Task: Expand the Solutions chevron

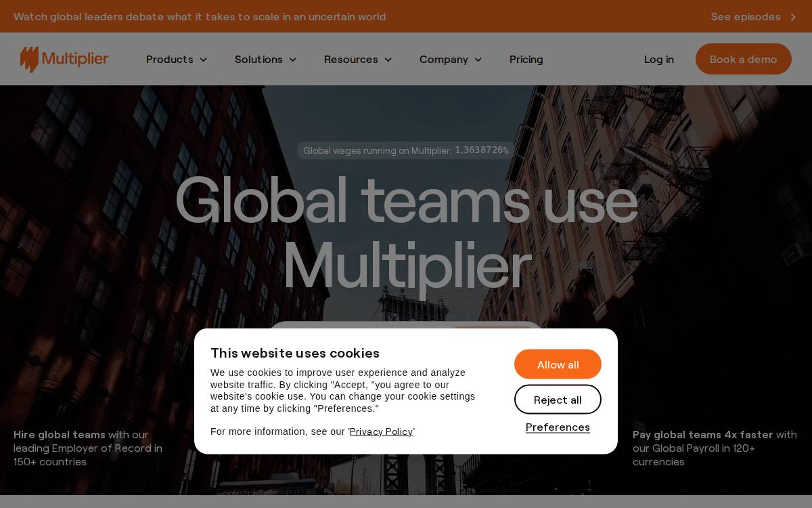Action: pos(292,60)
